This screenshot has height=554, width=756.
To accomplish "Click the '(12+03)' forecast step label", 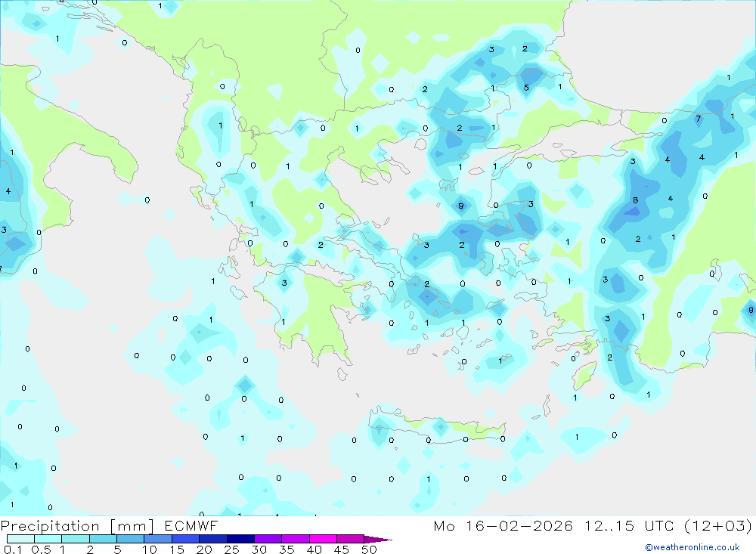I will pyautogui.click(x=718, y=525).
